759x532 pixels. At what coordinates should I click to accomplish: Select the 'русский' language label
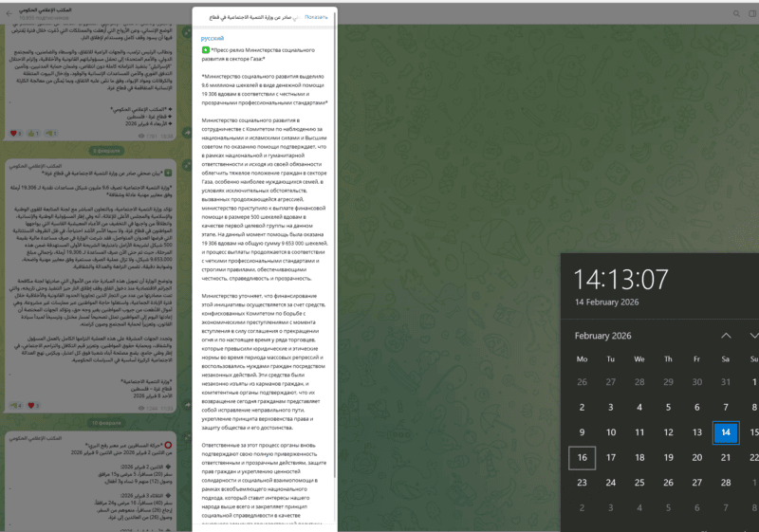213,37
